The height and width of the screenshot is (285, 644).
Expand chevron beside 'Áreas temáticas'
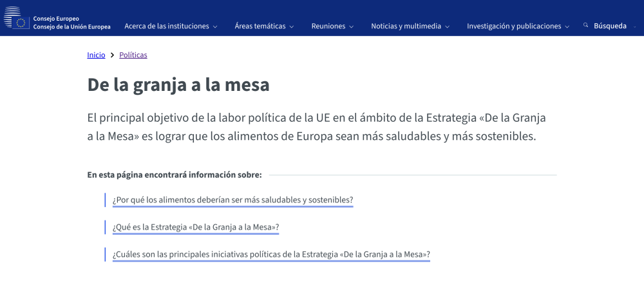(x=292, y=27)
